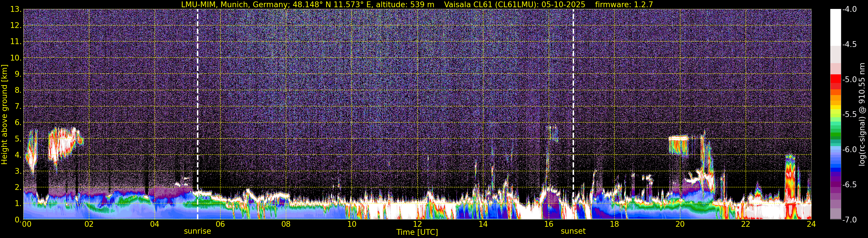This screenshot has width=868, height=238.
Task: Click the "1." tick on the height axis
Action: pos(18,203)
